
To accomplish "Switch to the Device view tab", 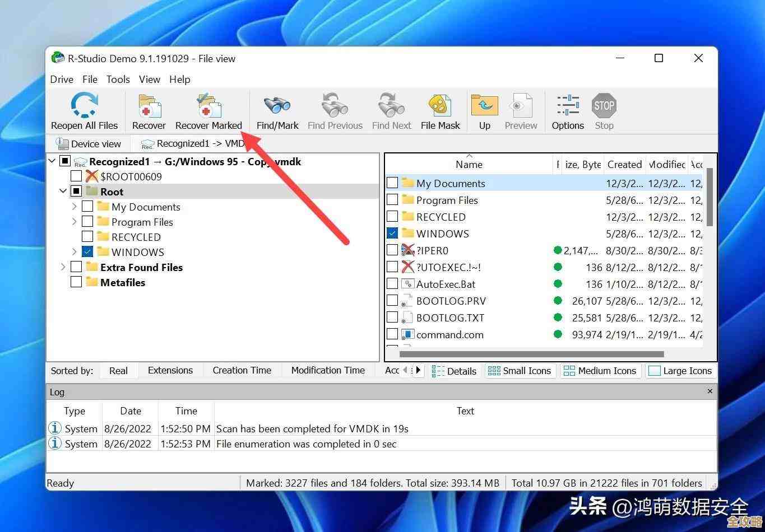I will [89, 144].
